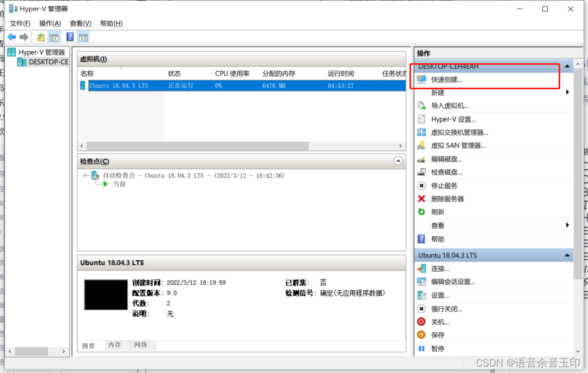Click the Hyper-V 设置 icon
Screen dimensions: 588x373
(x=421, y=119)
